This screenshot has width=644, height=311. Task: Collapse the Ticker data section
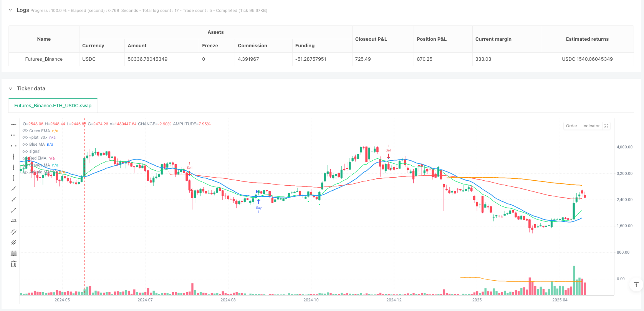10,88
